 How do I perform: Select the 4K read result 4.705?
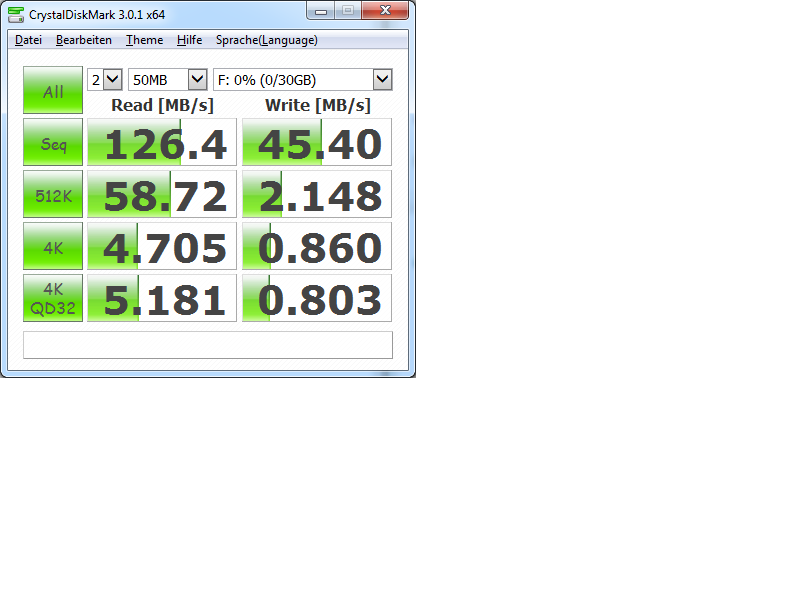[162, 246]
